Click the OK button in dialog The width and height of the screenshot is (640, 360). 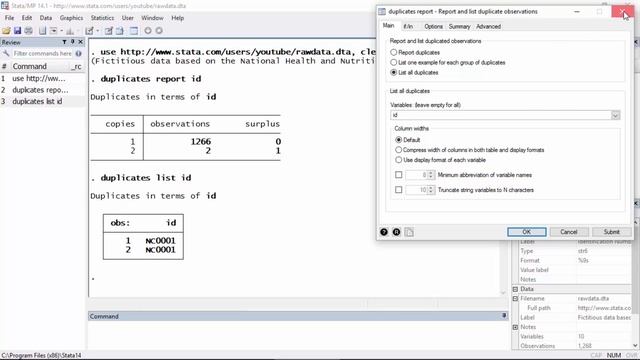pos(527,232)
